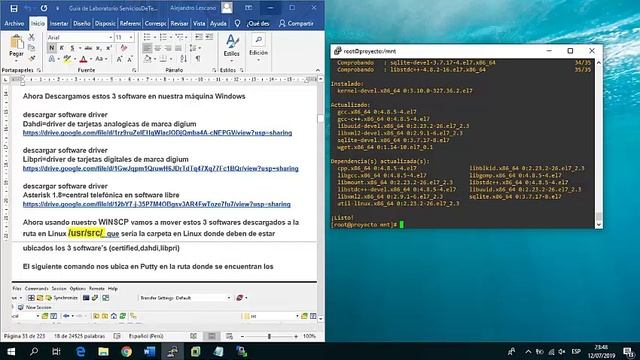Toggle Bold (N) formatting
The width and height of the screenshot is (640, 360).
(51, 48)
